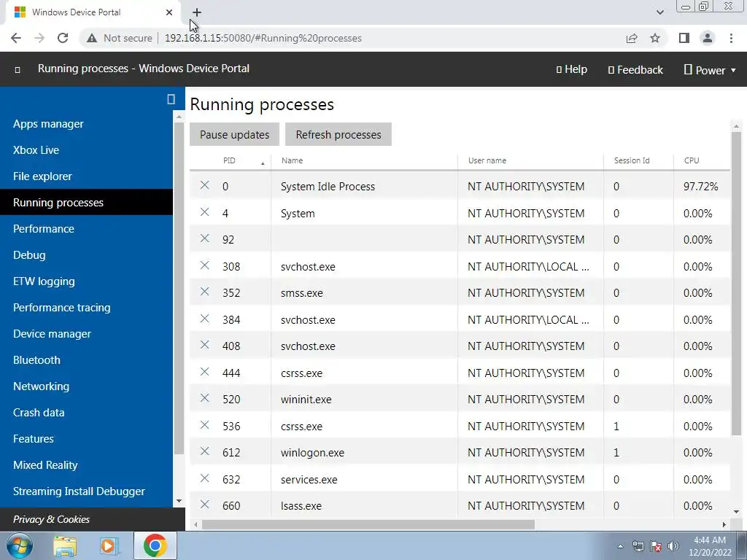Open File Explorer from the taskbar
The image size is (747, 560).
tap(65, 545)
